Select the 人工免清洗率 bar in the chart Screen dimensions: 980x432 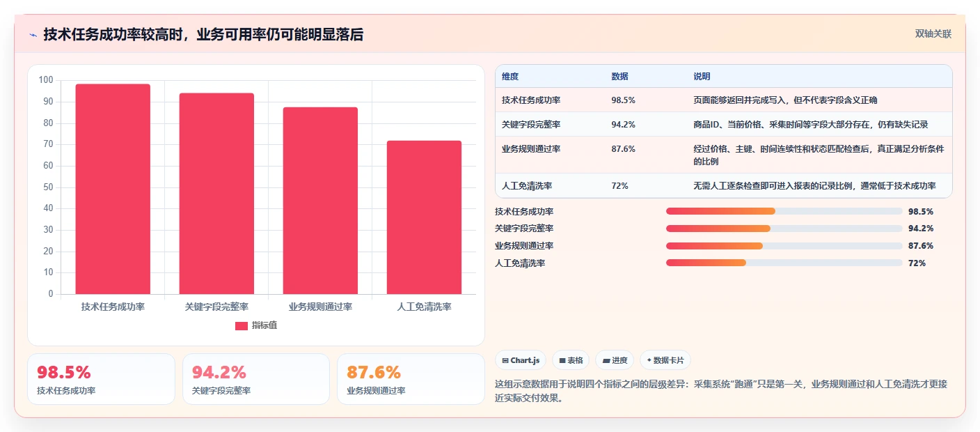tap(424, 217)
